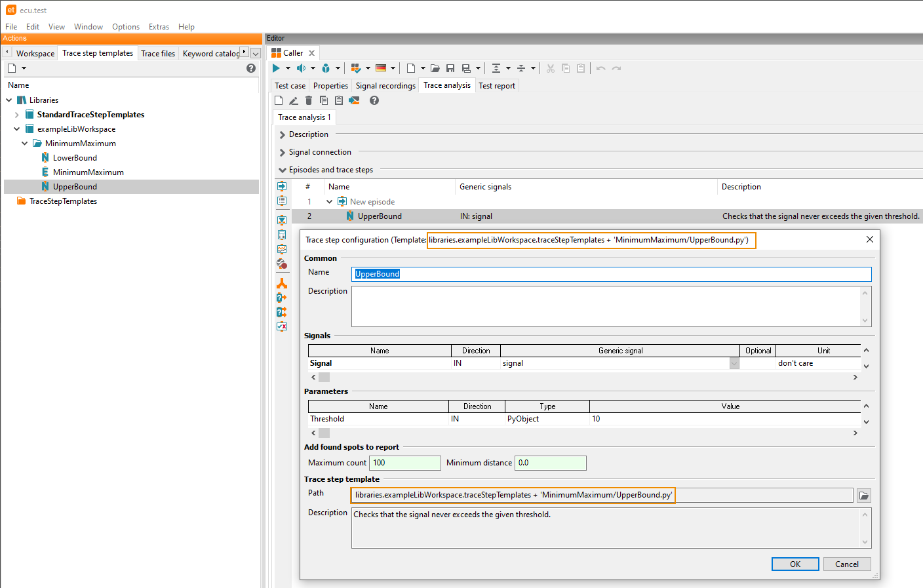Close the Trace step configuration dialog
Image resolution: width=923 pixels, height=588 pixels.
(x=870, y=239)
